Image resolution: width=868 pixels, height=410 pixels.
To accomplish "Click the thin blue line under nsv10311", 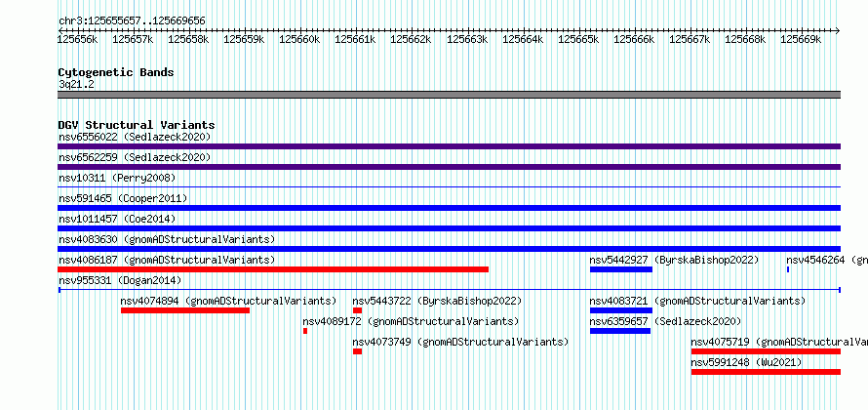I will coord(449,187).
